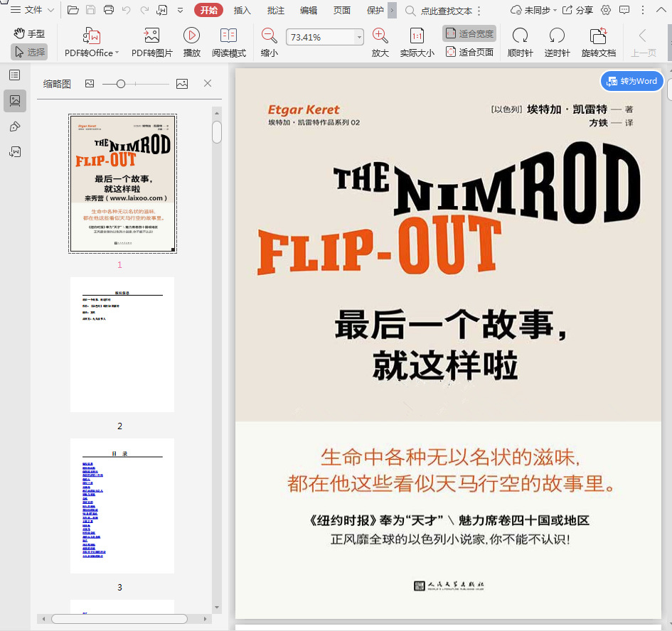The image size is (672, 631).
Task: Go to 上一页 previous page
Action: click(x=644, y=42)
